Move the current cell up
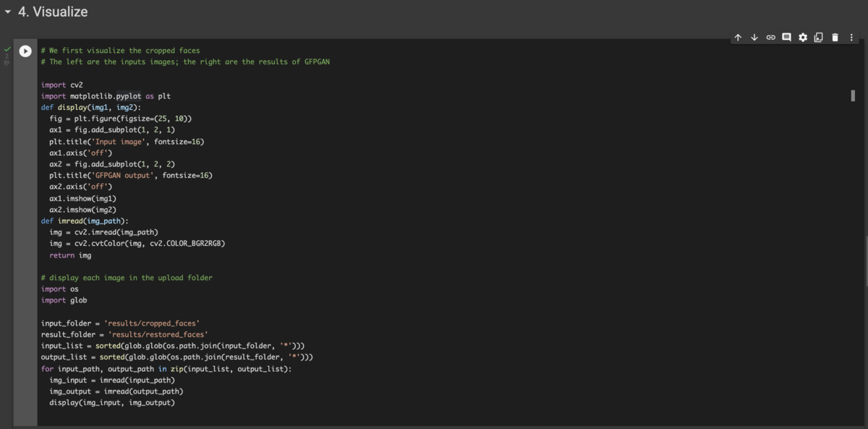 (x=739, y=36)
